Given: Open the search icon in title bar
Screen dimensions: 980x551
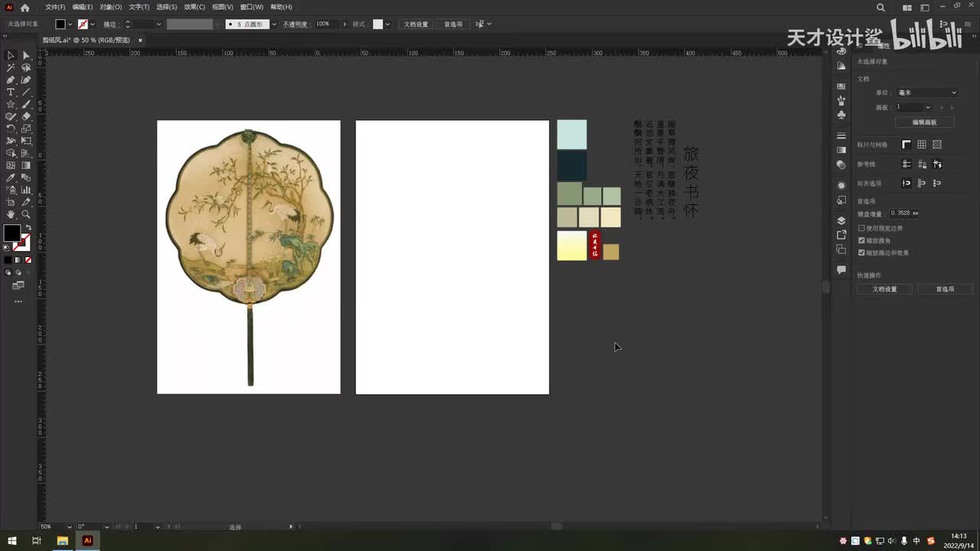Looking at the screenshot, I should click(x=880, y=8).
